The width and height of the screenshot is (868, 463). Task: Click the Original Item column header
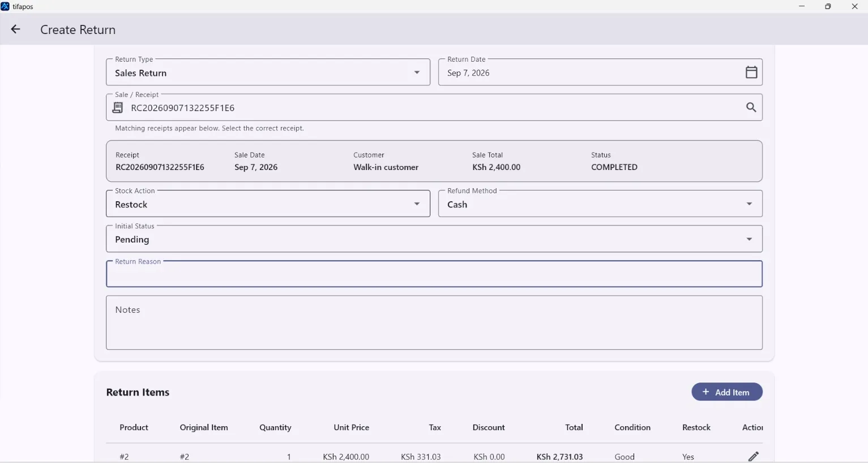click(204, 428)
